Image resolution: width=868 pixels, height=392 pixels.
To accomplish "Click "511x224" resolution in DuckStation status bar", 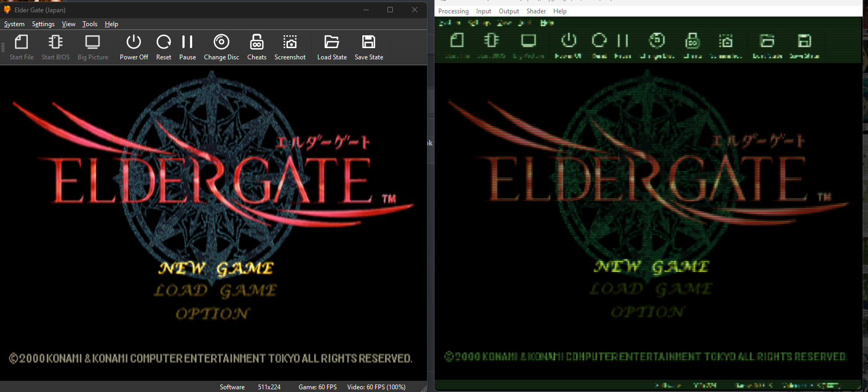I will pos(269,387).
